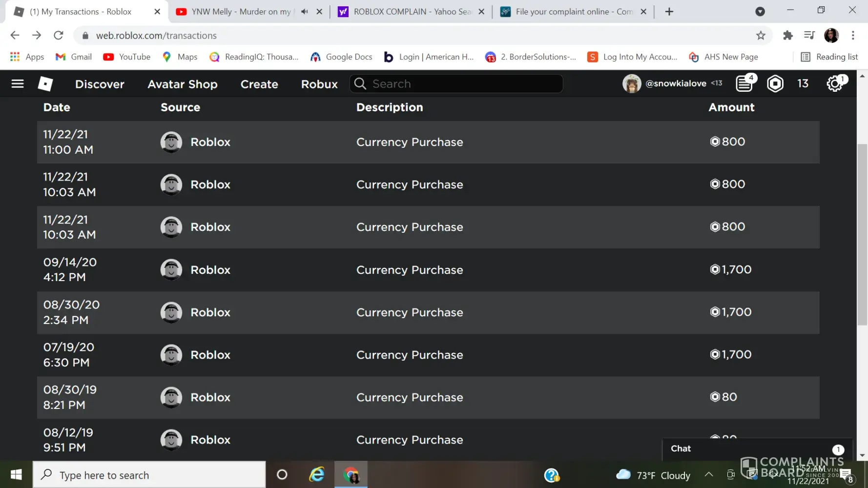
Task: Open the Chrome extensions puzzle icon
Action: (787, 35)
